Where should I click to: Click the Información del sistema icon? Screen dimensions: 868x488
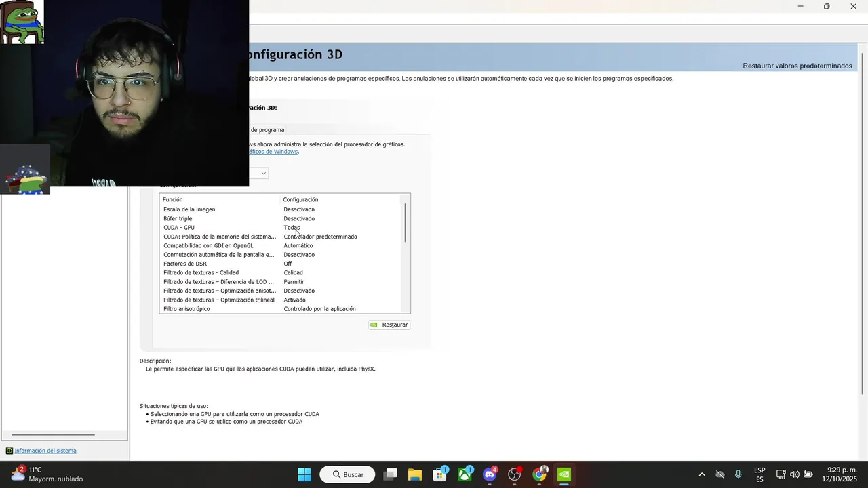(x=9, y=451)
